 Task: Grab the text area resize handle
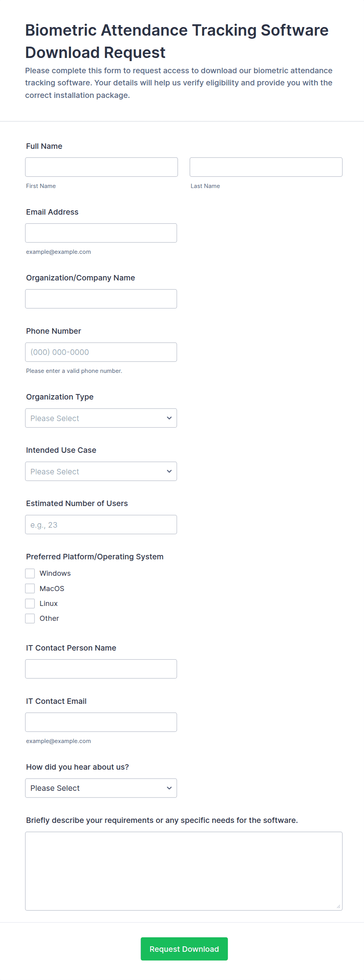point(339,906)
